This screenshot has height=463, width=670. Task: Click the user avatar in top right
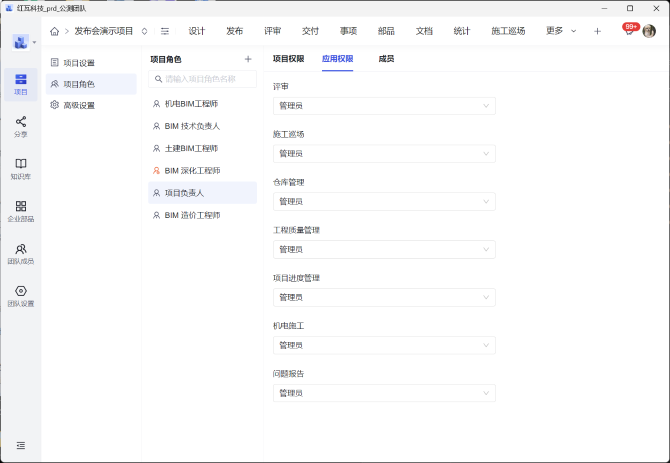pyautogui.click(x=649, y=31)
